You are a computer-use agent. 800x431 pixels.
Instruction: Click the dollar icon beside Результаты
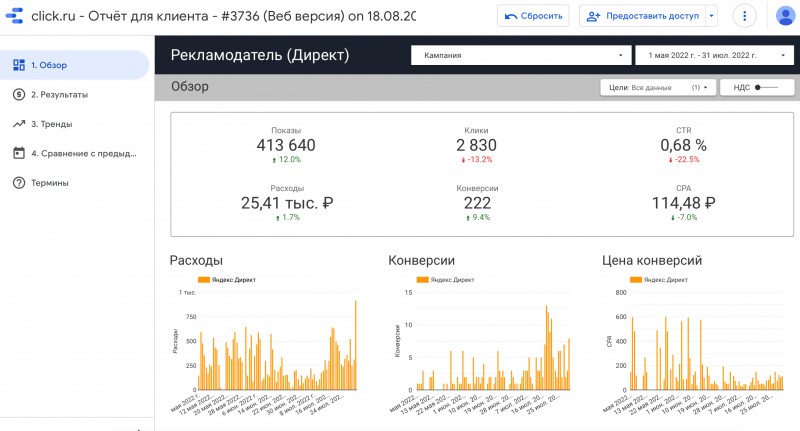pyautogui.click(x=18, y=94)
